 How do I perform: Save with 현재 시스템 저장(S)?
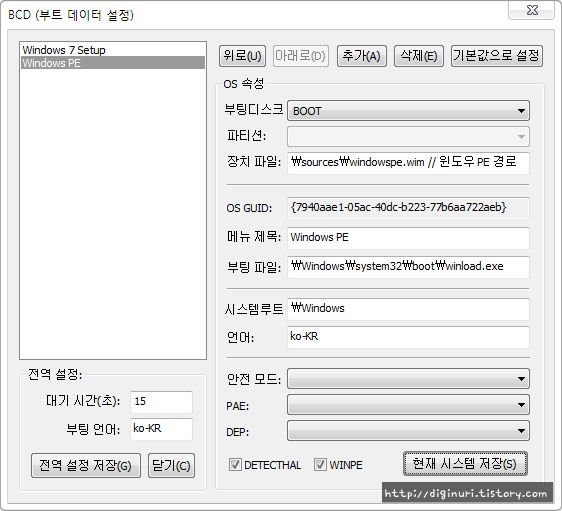(x=465, y=464)
